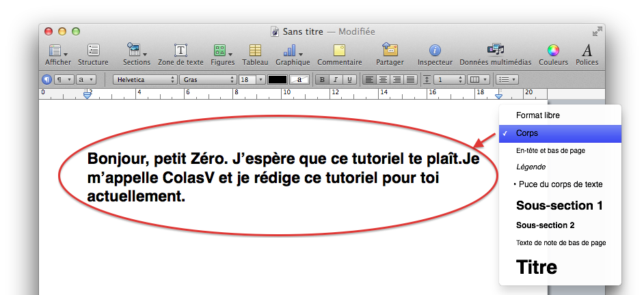Click the black text color swatch

pos(278,80)
